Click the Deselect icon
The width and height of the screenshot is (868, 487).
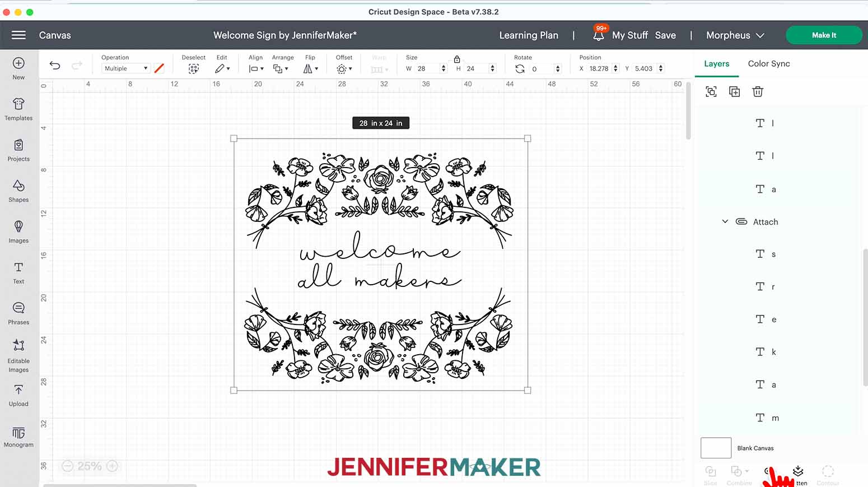194,68
